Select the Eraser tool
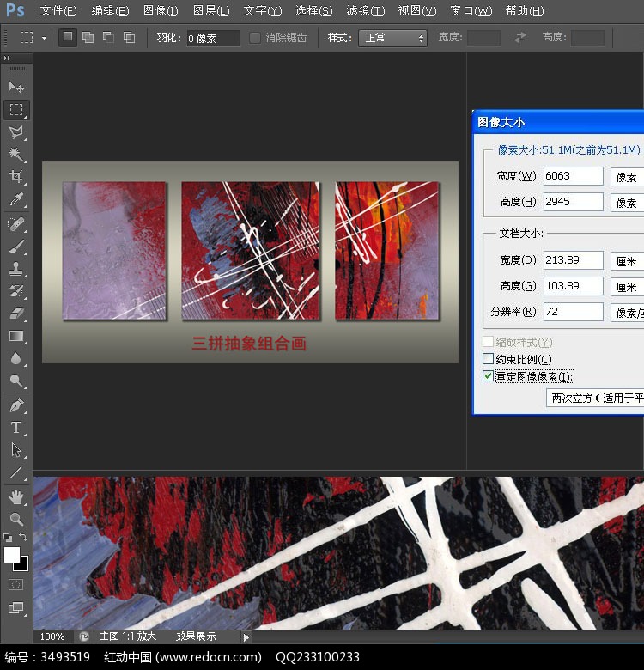Image resolution: width=644 pixels, height=670 pixels. click(x=16, y=314)
